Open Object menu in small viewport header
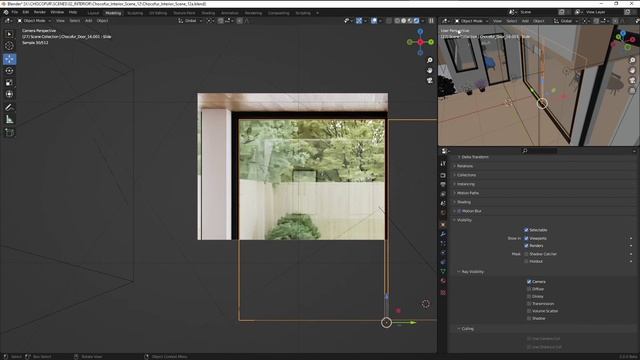Screen dimensions: 640x360 pyautogui.click(x=539, y=20)
